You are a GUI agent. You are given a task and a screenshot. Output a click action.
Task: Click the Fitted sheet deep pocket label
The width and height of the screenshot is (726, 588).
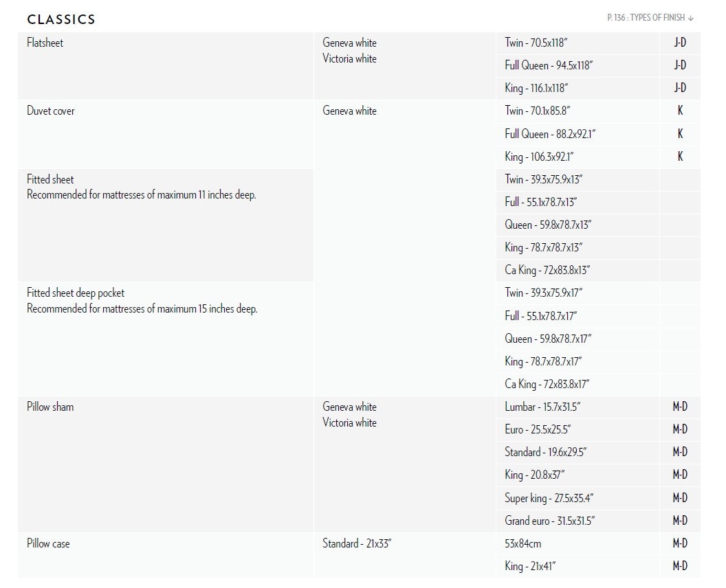pos(76,293)
